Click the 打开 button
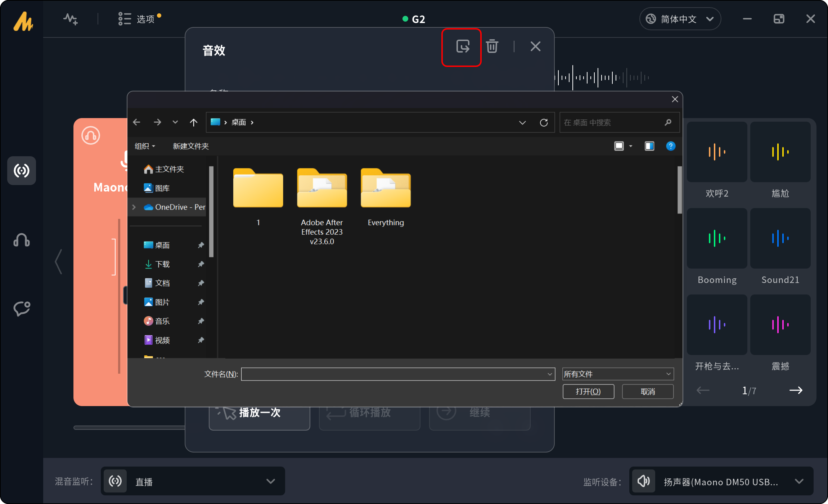Image resolution: width=828 pixels, height=504 pixels. tap(588, 392)
